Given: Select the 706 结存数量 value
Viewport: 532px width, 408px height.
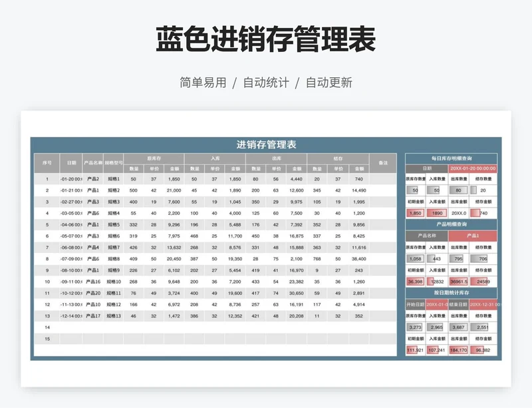Looking at the screenshot, I should click(x=483, y=259).
